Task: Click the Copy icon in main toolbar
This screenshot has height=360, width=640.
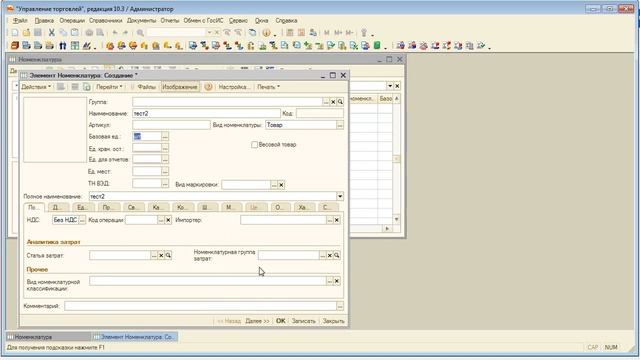Action: [x=63, y=33]
